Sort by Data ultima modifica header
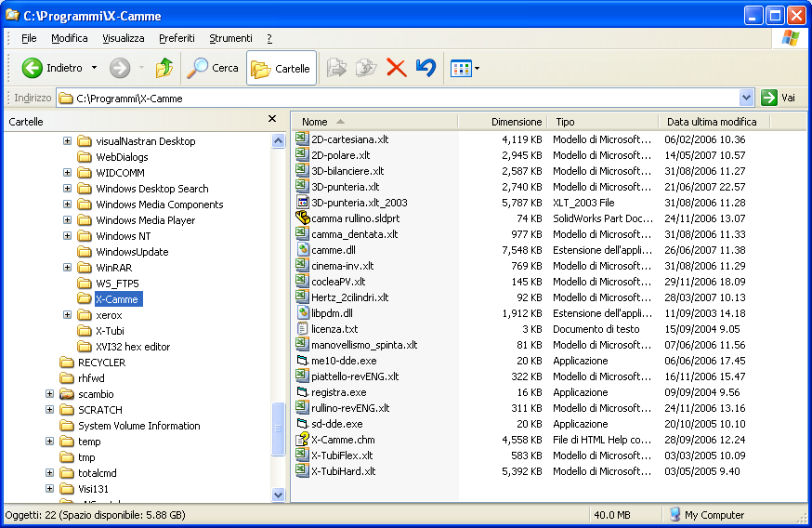The height and width of the screenshot is (528, 812). [714, 122]
